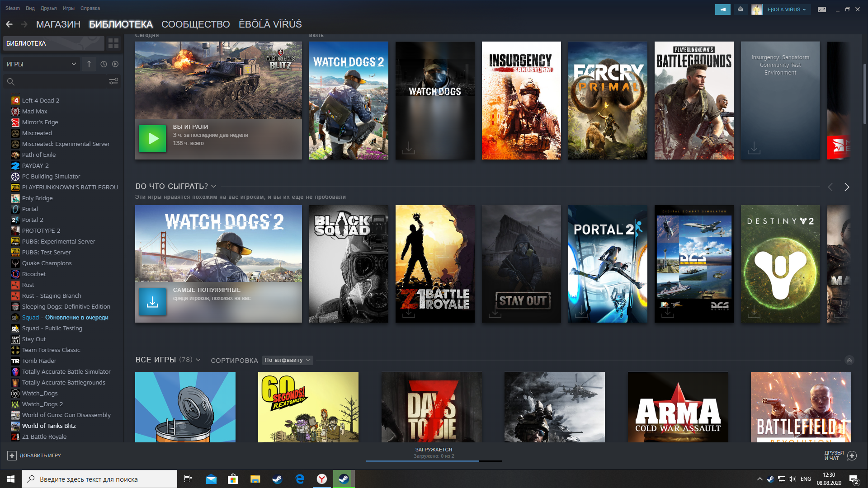The image size is (868, 488).
Task: Expand the ИГРЫ category dropdown
Action: pos(42,64)
